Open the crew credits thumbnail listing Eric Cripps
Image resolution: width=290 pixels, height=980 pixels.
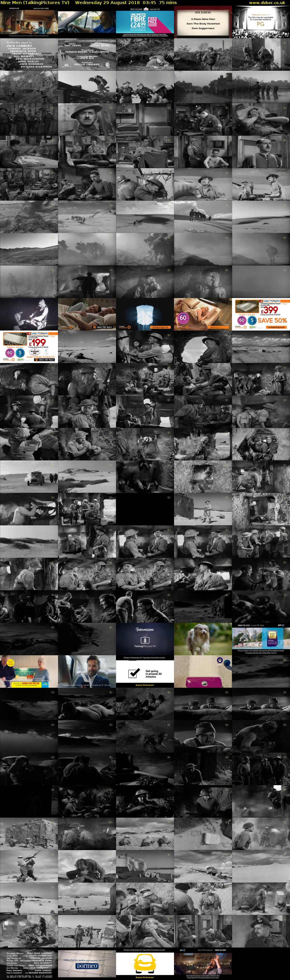pos(87,54)
